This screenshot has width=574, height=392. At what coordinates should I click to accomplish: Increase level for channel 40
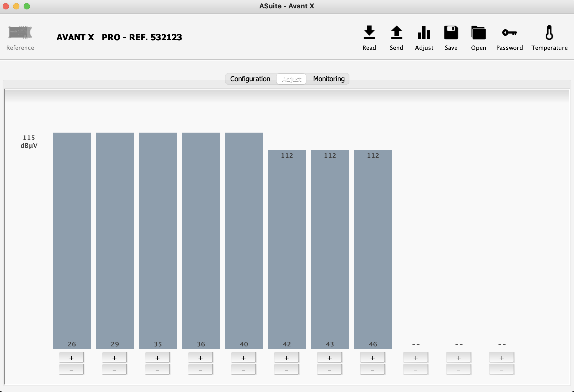pyautogui.click(x=243, y=357)
